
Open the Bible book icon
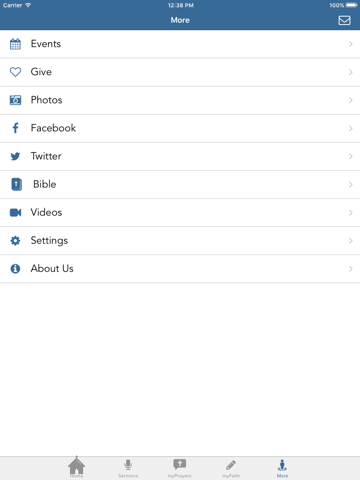16,184
